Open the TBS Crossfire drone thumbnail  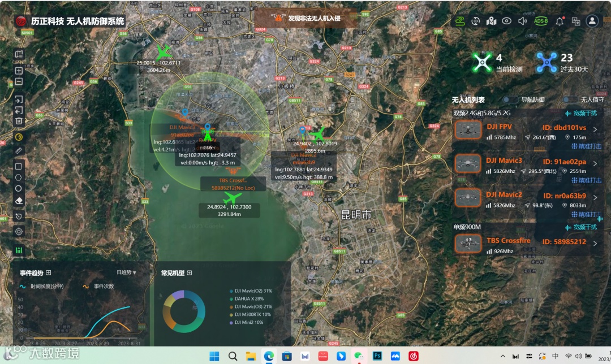pyautogui.click(x=468, y=244)
